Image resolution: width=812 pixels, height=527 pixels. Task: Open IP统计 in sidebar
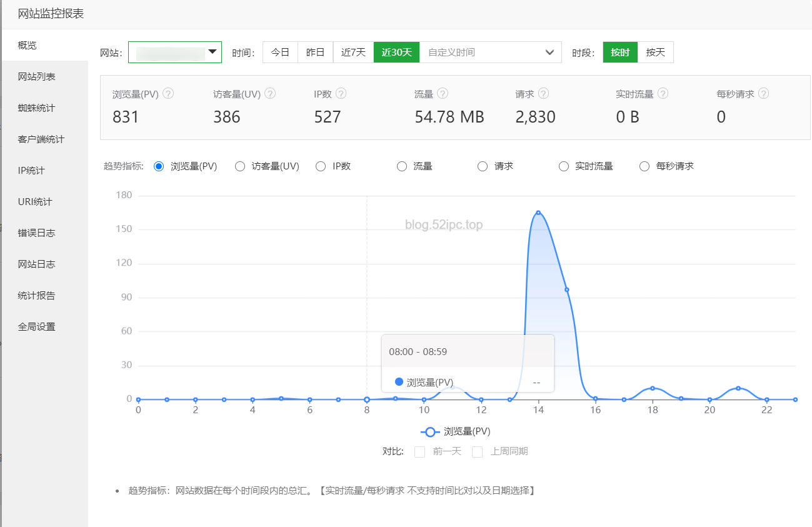[44, 171]
